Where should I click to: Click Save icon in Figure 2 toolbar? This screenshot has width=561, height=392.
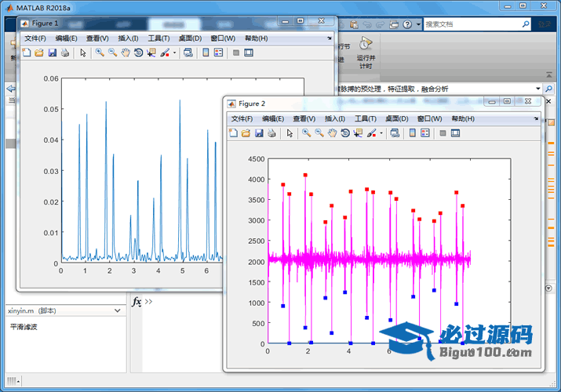pos(259,133)
